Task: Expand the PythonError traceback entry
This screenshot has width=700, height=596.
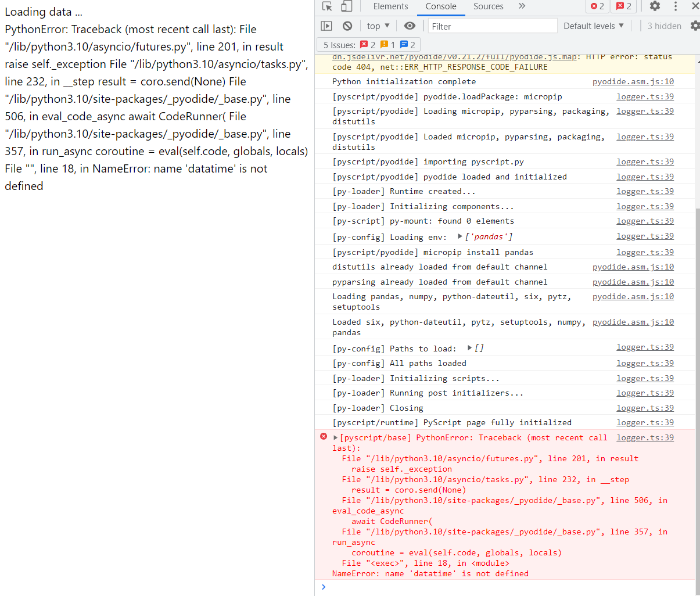Action: [335, 438]
